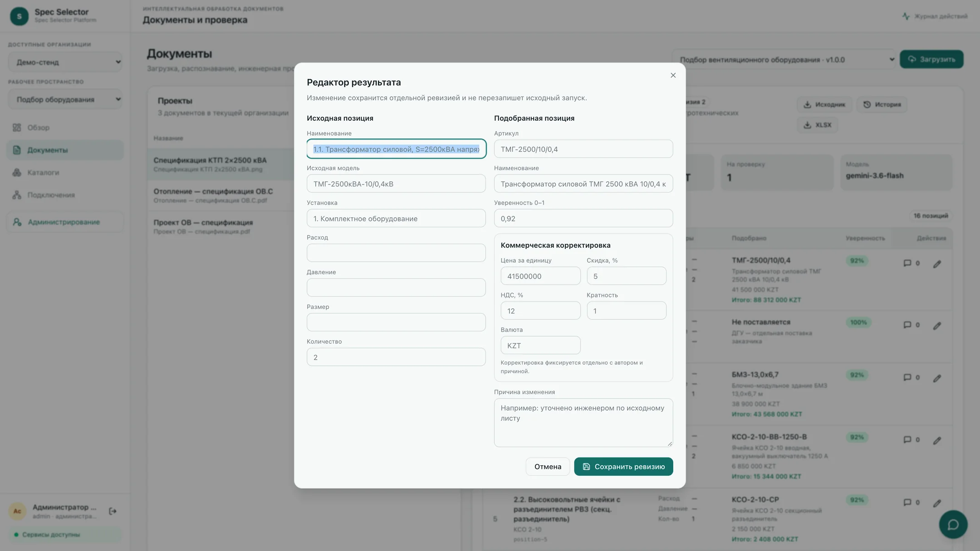
Task: Click edit pencil for Не поставляется row
Action: tap(937, 326)
